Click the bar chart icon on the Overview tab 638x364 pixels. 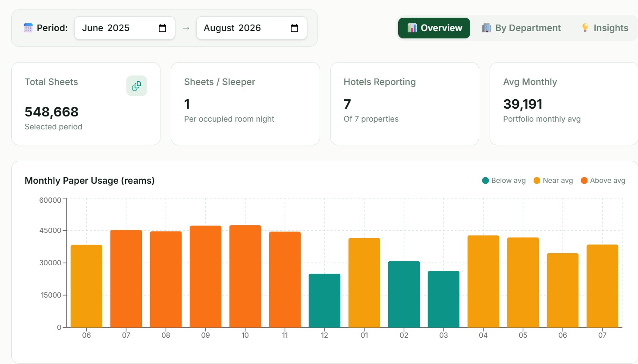[x=412, y=28]
